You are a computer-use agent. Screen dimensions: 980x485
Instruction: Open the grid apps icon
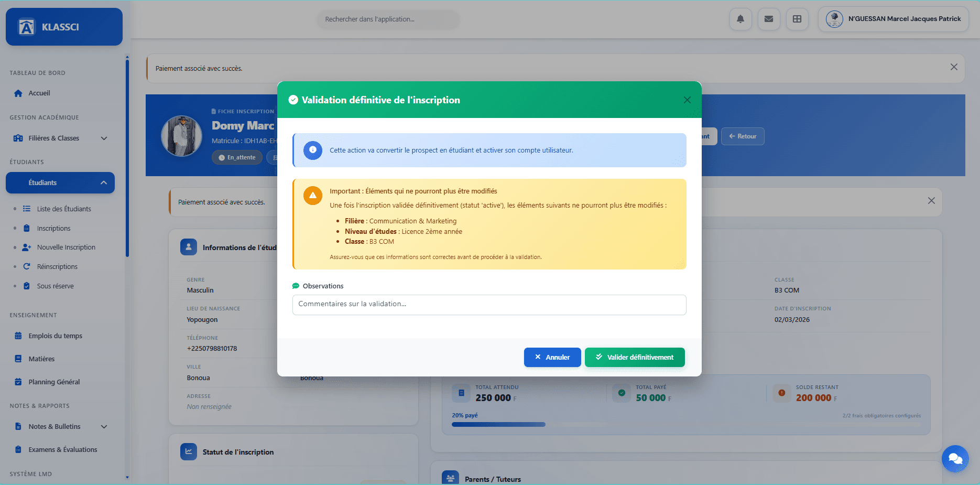pos(797,19)
